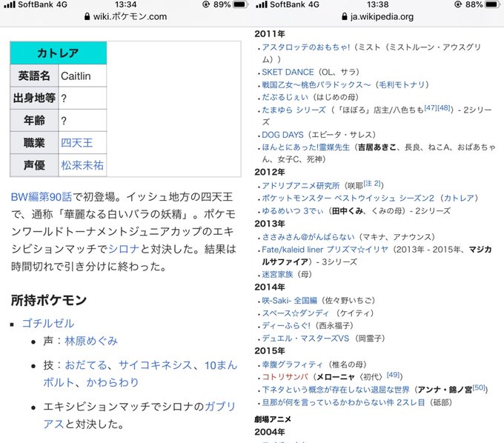Tap the ja.wikipedia.org address bar
504x443 pixels.
(x=378, y=16)
